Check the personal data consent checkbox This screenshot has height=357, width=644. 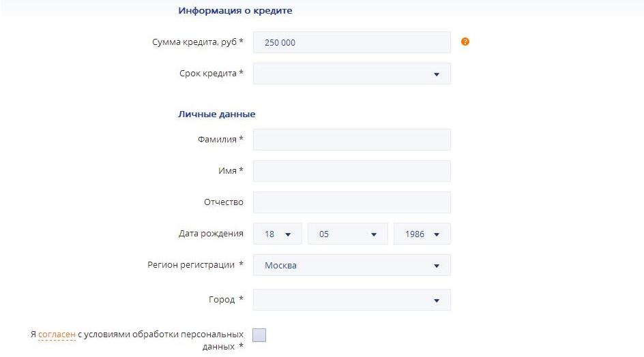click(x=259, y=335)
